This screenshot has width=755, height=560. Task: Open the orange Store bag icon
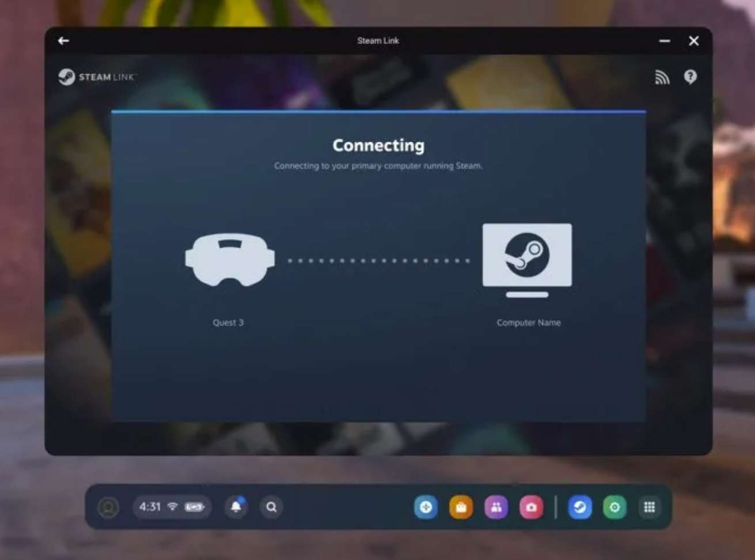coord(461,507)
